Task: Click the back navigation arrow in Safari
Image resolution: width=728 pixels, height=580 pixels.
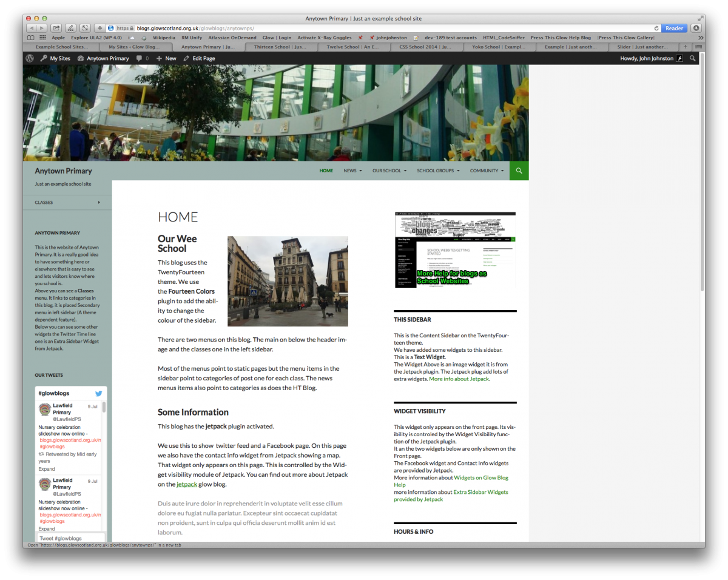Action: 32,27
